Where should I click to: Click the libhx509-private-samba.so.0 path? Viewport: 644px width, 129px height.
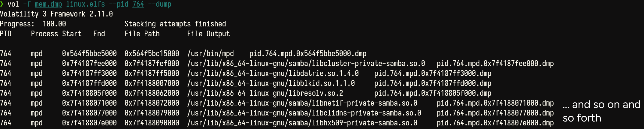coord(302,123)
